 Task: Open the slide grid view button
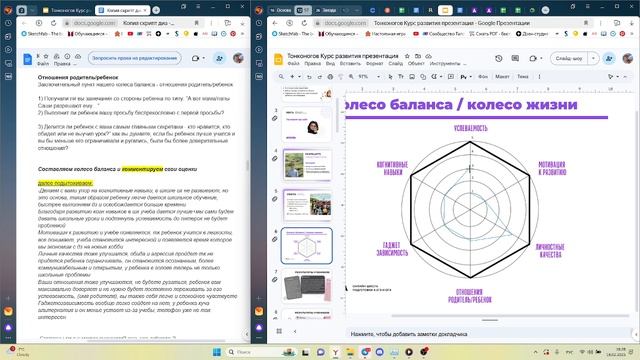[279, 331]
